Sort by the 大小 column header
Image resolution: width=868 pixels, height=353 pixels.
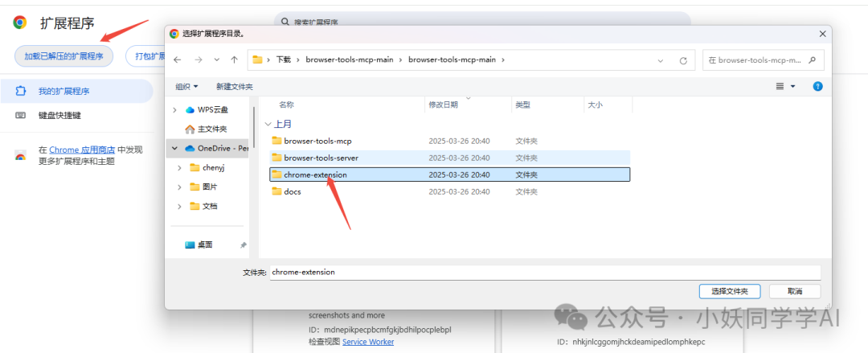coord(595,105)
